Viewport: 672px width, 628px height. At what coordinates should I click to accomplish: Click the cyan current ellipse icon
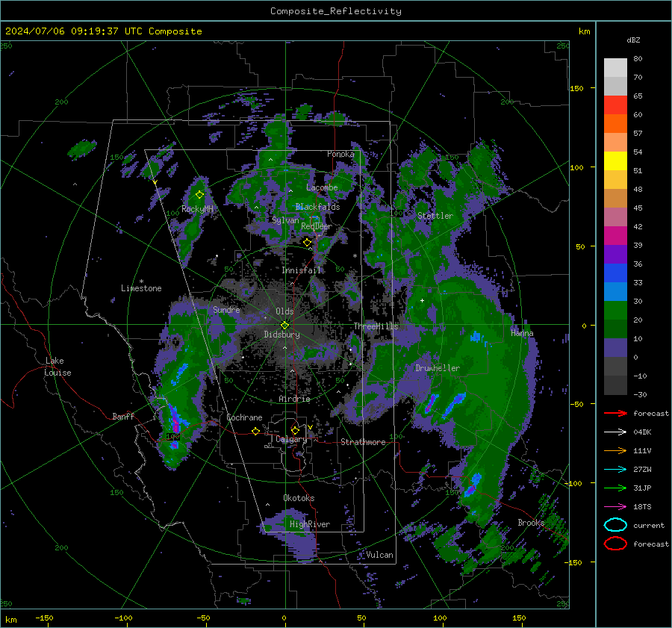coord(615,525)
